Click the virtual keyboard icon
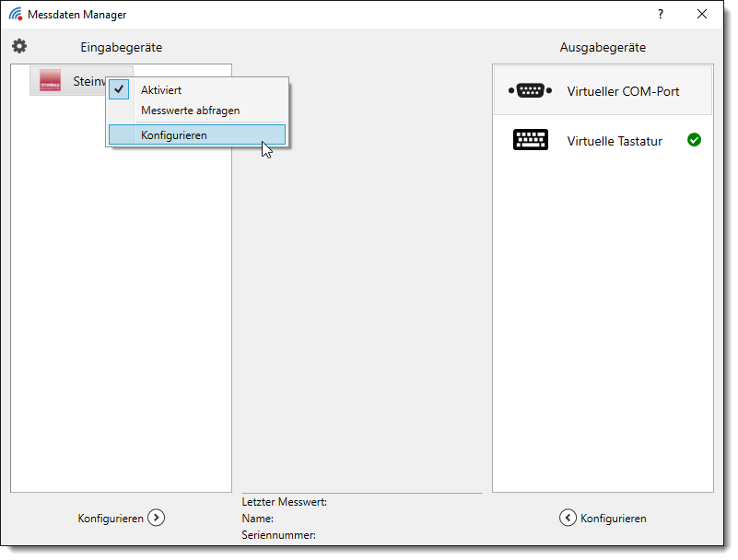This screenshot has height=560, width=738. click(530, 140)
